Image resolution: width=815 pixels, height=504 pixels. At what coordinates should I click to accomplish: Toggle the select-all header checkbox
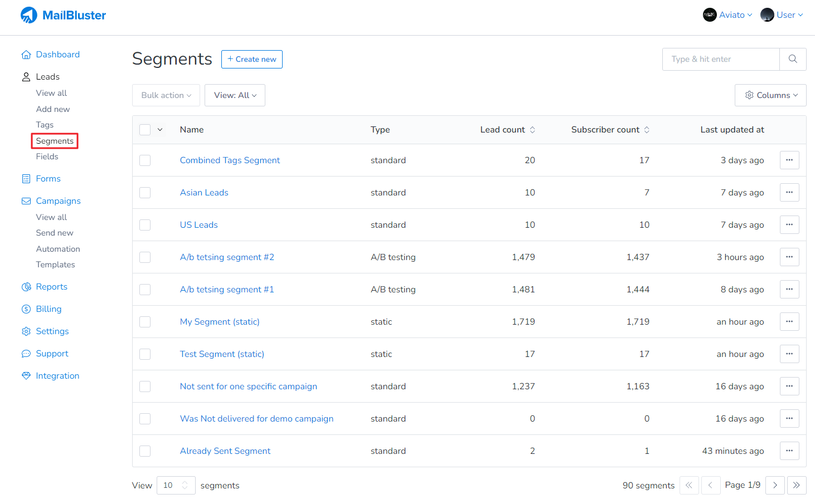[x=145, y=130]
